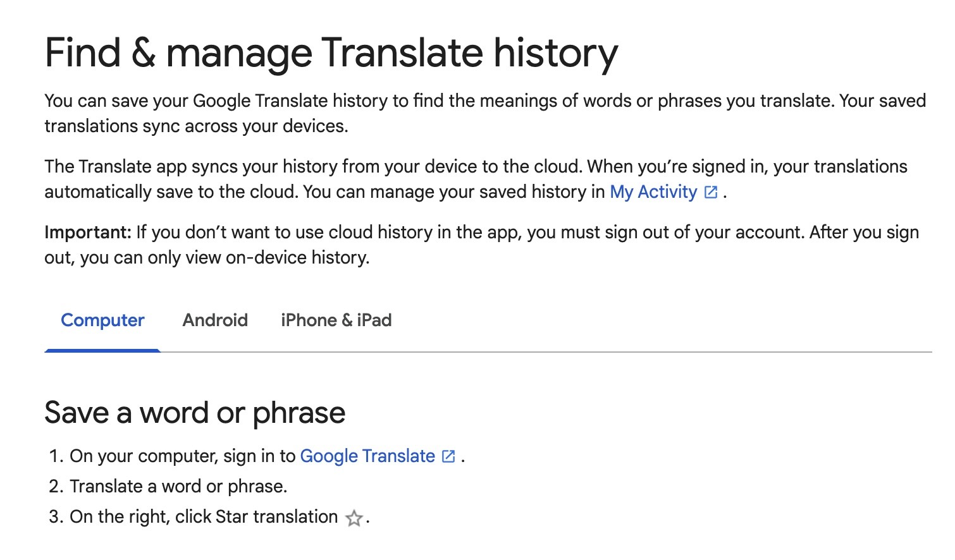955x560 pixels.
Task: Click external-link icon beside My Activity
Action: (x=711, y=192)
